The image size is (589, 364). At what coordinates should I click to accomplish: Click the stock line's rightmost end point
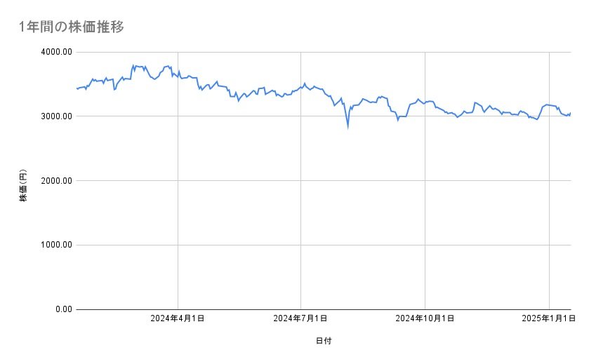571,113
